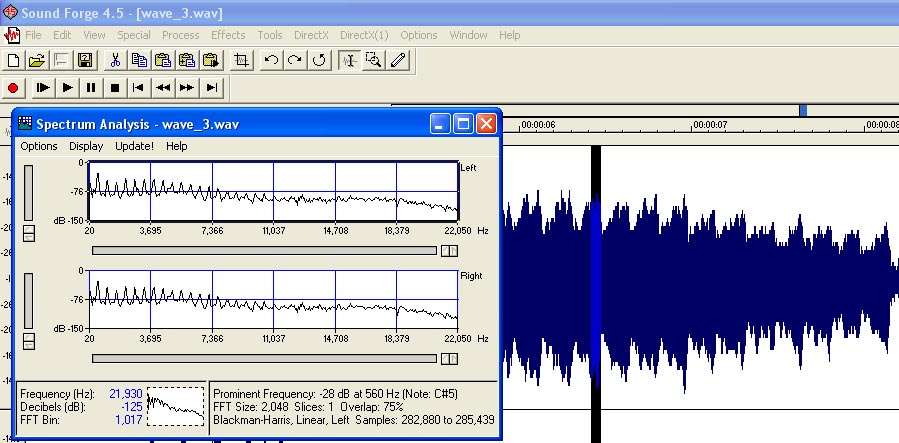Undo the last action with the toolbar arrow
The image size is (899, 443).
pos(271,60)
